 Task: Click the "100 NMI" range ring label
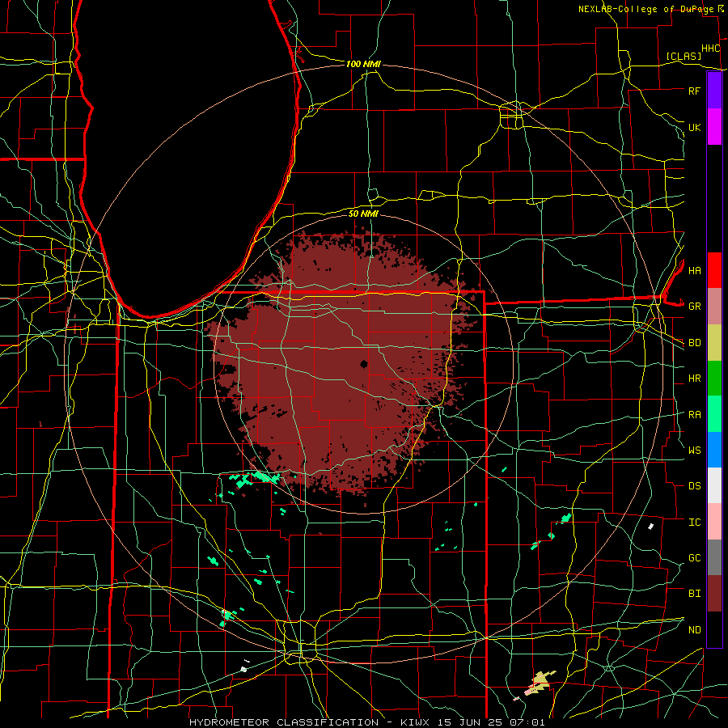point(363,64)
